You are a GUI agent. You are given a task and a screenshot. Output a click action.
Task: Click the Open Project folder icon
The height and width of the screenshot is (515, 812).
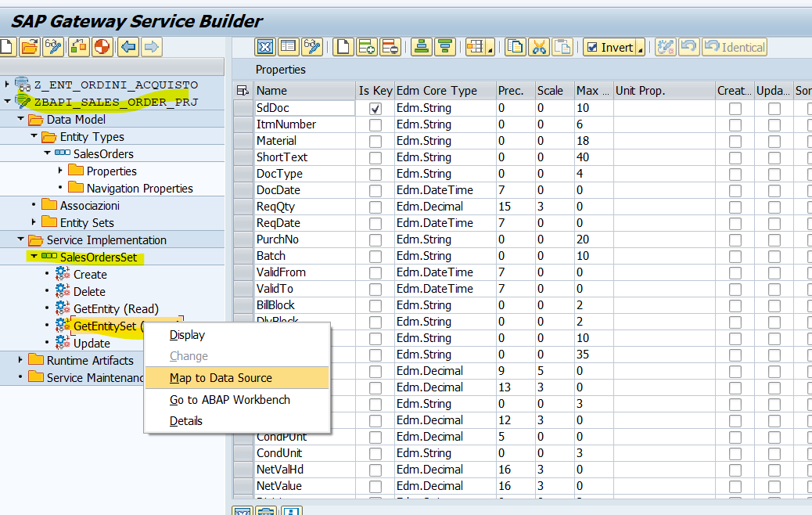pos(30,47)
